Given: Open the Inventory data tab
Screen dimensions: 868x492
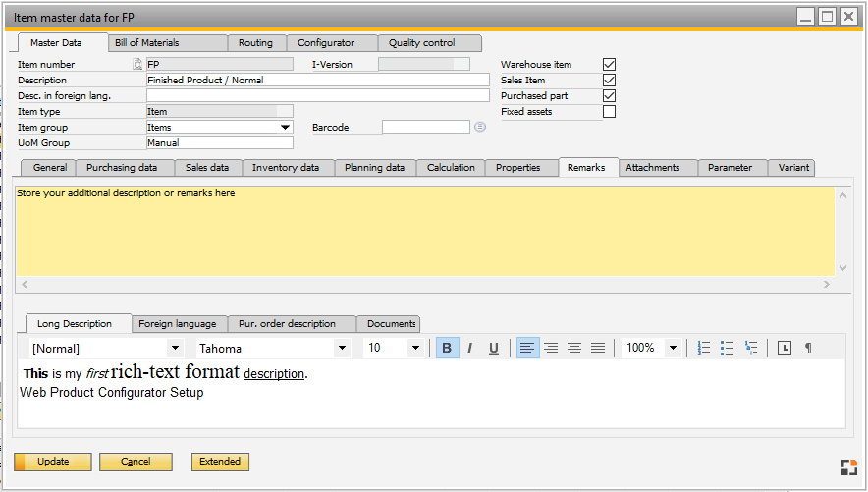Looking at the screenshot, I should (x=285, y=168).
